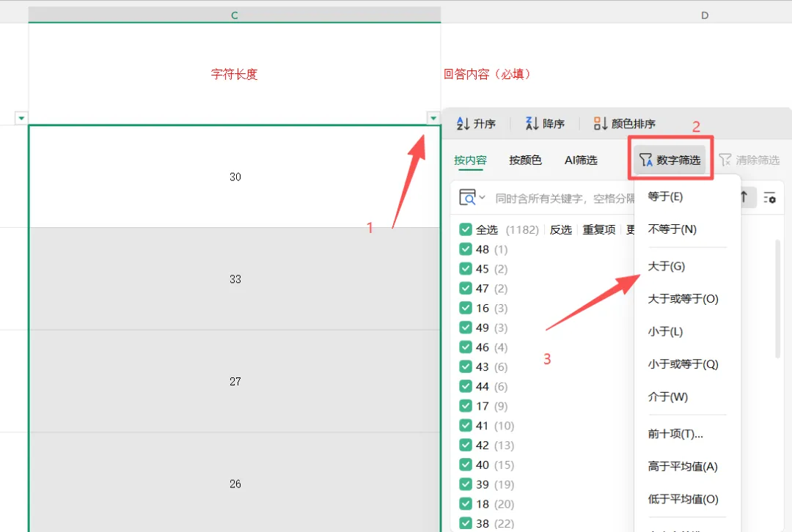Screen dimensions: 792x532
Task: Select the cell containing 26
Action: pyautogui.click(x=235, y=482)
